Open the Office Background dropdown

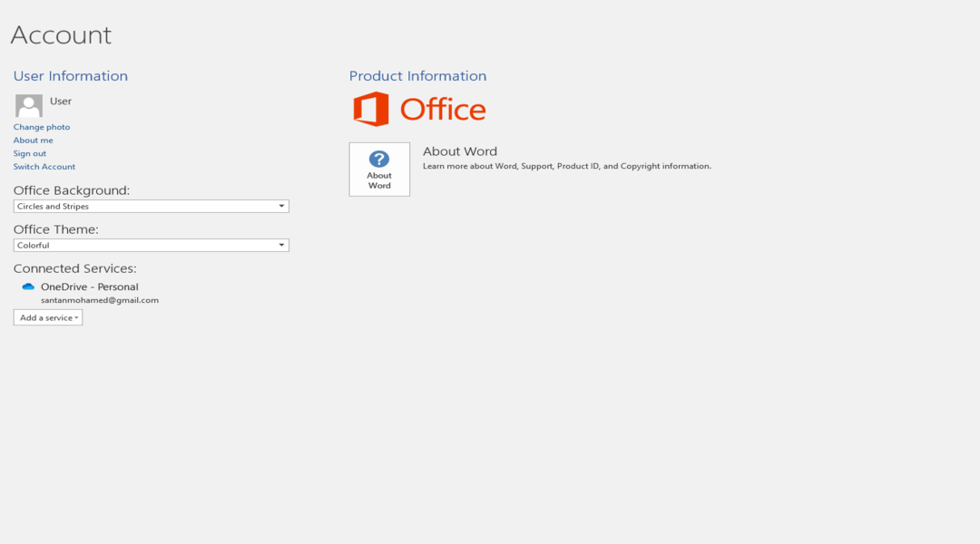click(152, 206)
